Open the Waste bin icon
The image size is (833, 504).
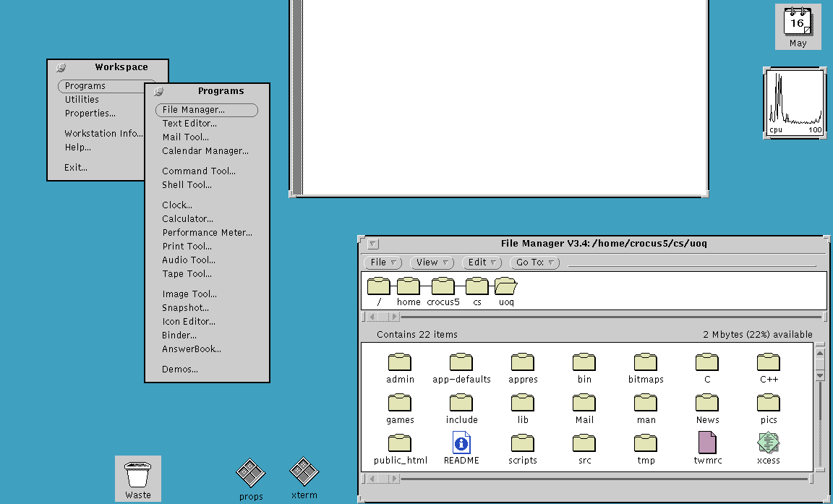point(138,479)
